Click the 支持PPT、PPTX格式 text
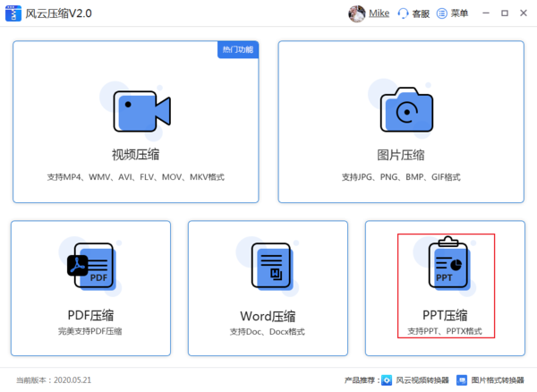This screenshot has height=392, width=537. [445, 331]
